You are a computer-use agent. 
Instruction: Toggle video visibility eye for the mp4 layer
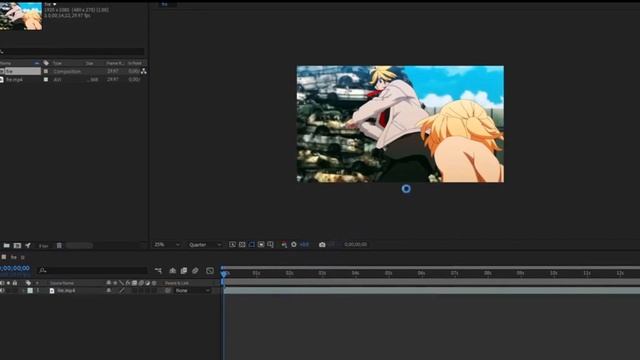click(x=2, y=291)
